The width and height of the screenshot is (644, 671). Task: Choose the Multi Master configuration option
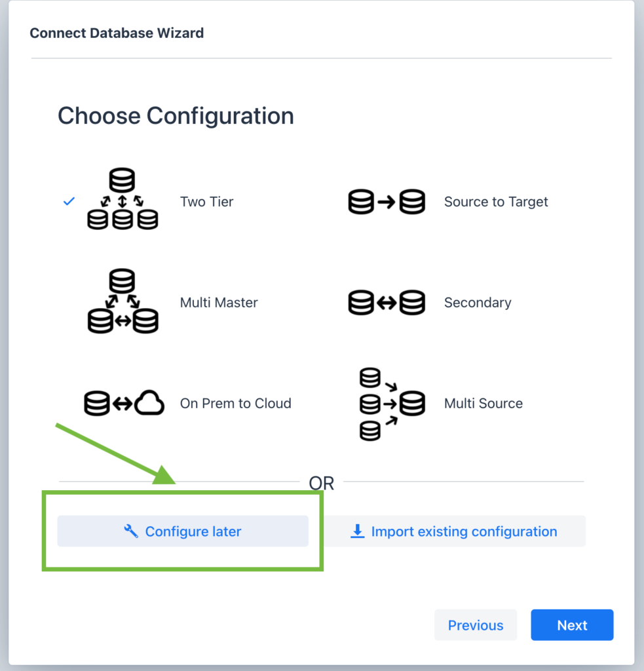click(219, 302)
